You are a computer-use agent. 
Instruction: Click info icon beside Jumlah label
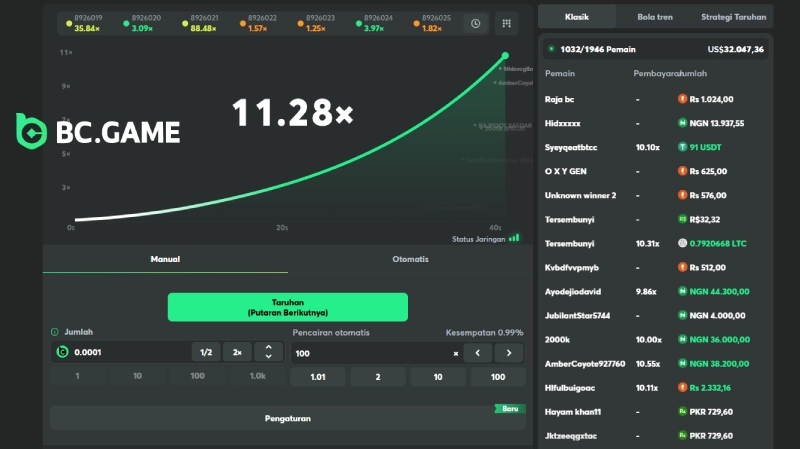click(x=55, y=332)
